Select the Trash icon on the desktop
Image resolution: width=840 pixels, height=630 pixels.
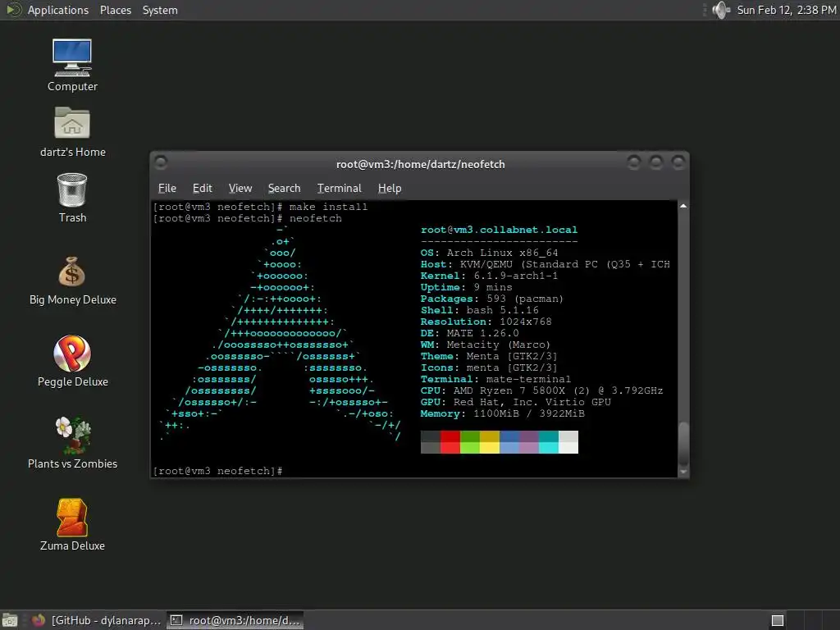point(72,189)
